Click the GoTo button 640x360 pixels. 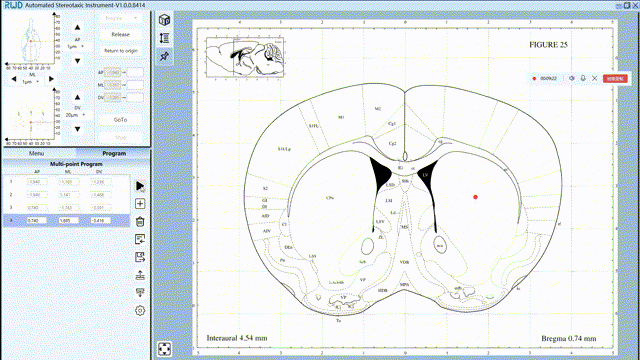(x=120, y=120)
